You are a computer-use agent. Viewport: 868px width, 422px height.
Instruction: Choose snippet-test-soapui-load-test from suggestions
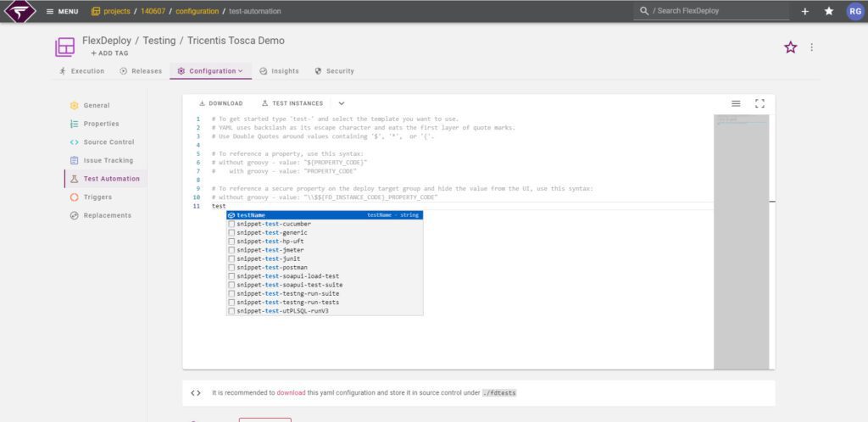click(x=325, y=276)
